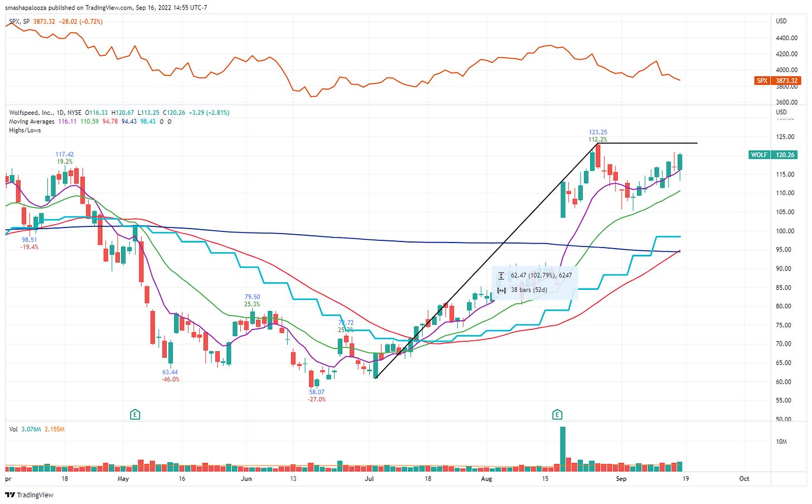812x504 pixels.
Task: Click the 4400.00 SPX axis label
Action: pos(786,38)
